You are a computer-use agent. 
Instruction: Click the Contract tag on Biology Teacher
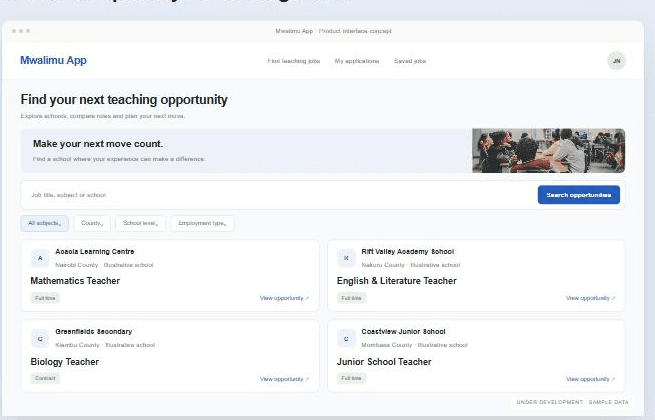(45, 378)
